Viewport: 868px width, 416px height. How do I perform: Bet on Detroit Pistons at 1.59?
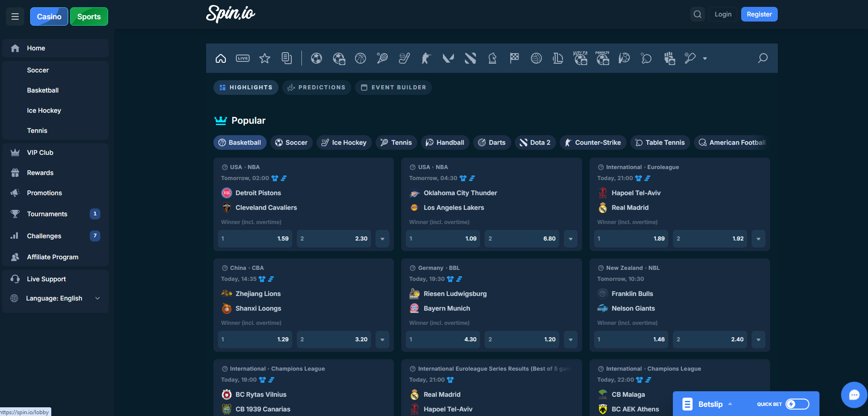(255, 239)
